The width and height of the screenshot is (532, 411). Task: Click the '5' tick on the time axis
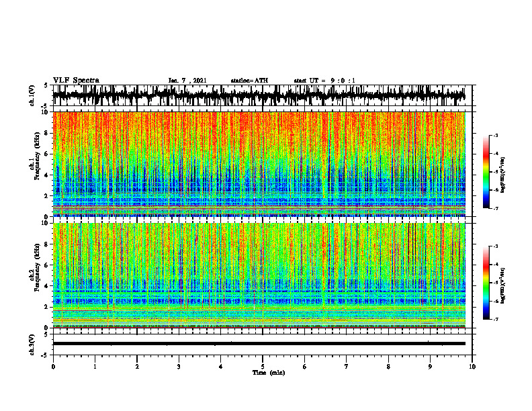(x=263, y=367)
